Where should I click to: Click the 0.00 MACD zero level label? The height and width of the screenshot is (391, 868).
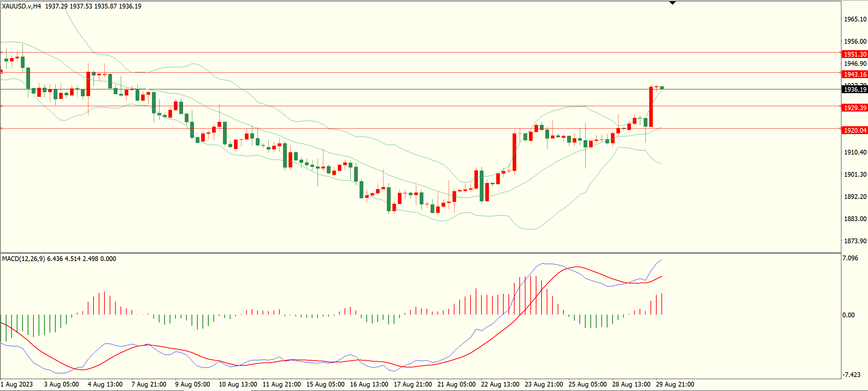coord(849,315)
